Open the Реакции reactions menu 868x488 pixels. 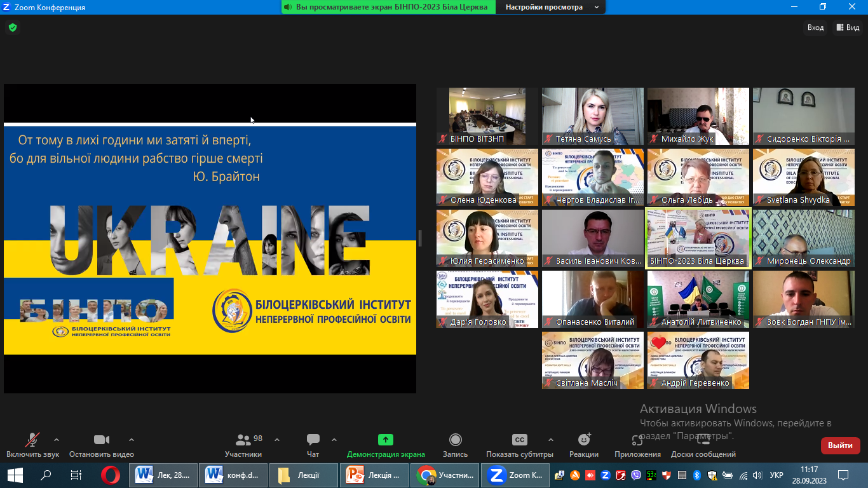click(x=583, y=445)
